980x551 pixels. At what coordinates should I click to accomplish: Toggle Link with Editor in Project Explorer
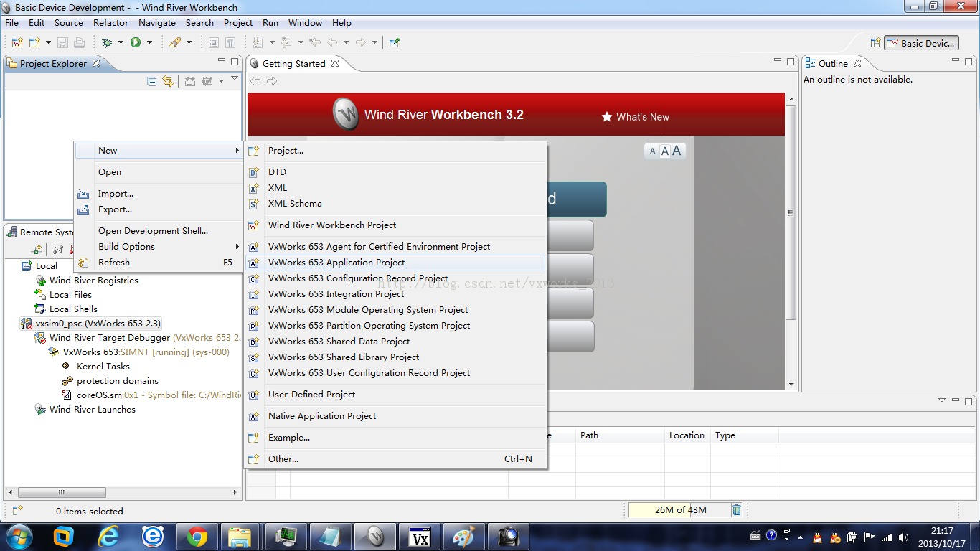(x=168, y=81)
